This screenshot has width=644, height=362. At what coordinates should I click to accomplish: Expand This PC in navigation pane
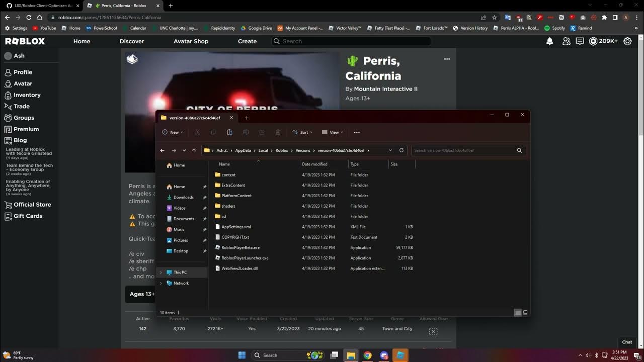(161, 273)
